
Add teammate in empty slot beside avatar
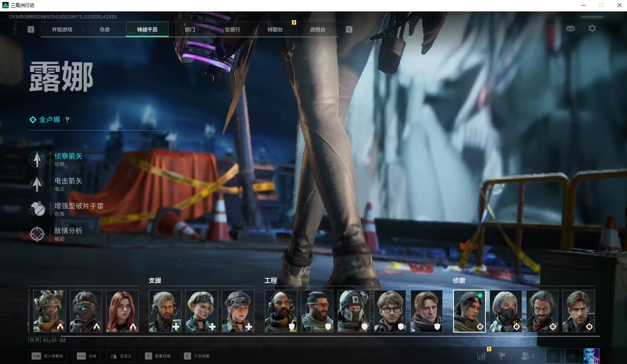click(x=572, y=356)
